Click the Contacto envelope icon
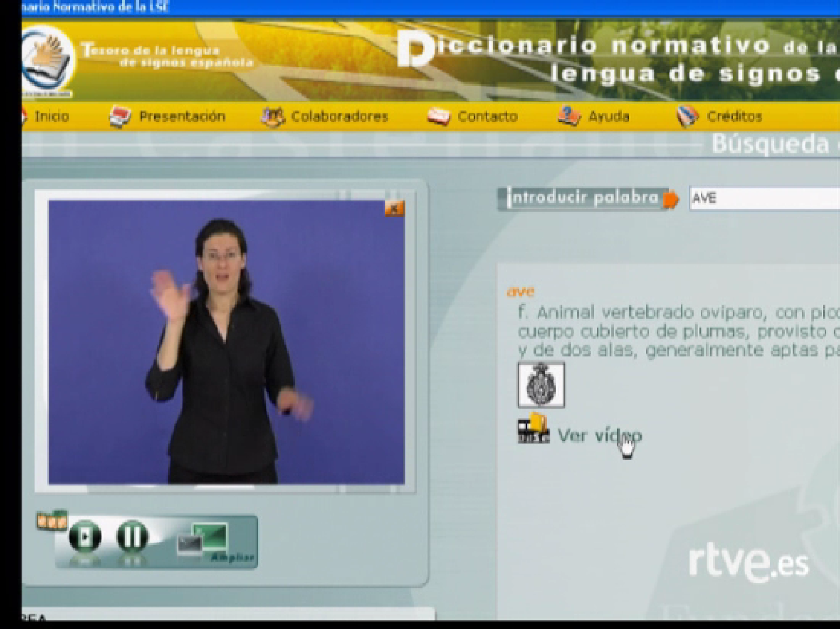The image size is (840, 629). (x=438, y=116)
